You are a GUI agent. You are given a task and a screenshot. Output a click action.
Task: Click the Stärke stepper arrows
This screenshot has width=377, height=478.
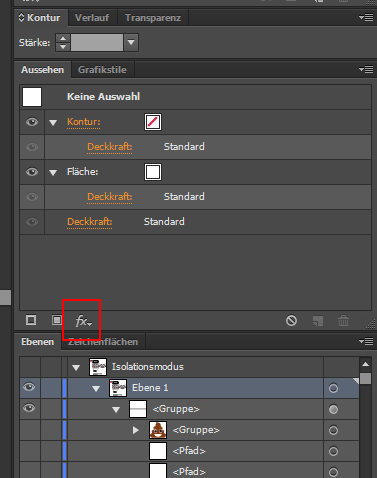(x=63, y=42)
